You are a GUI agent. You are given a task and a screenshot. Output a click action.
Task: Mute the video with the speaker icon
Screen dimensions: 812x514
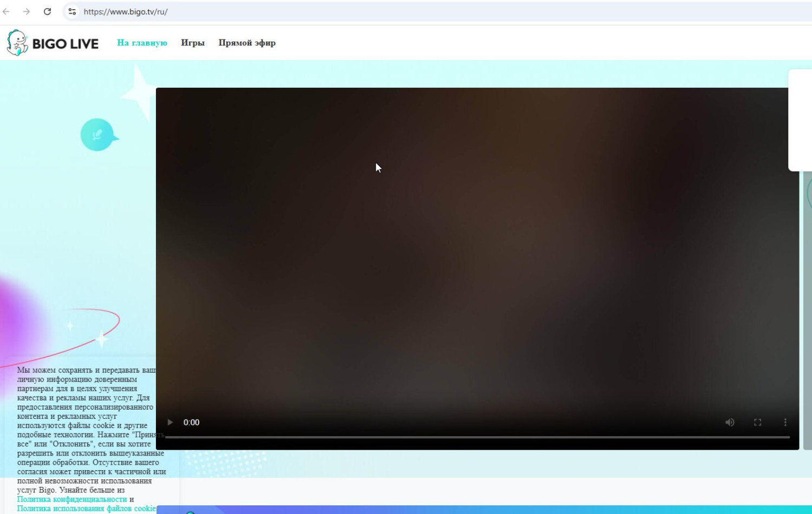(730, 422)
